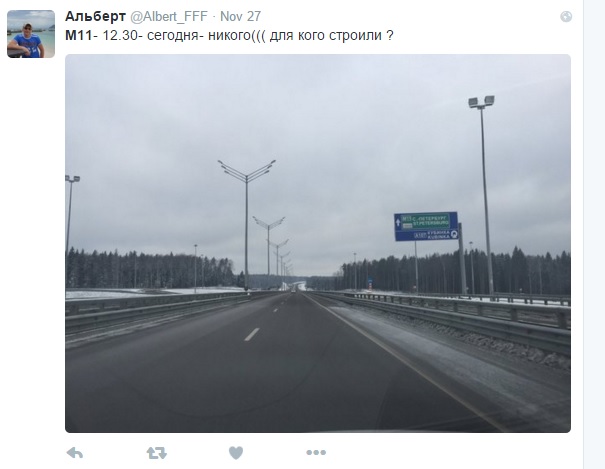Click the text 'для кого строили ?'

[x=331, y=35]
